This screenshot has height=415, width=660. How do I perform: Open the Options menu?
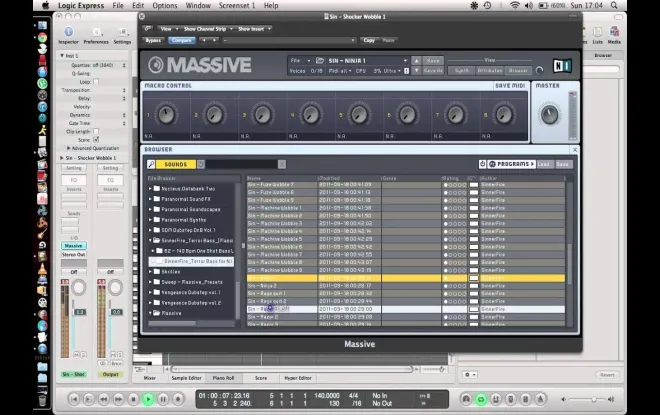click(x=165, y=5)
